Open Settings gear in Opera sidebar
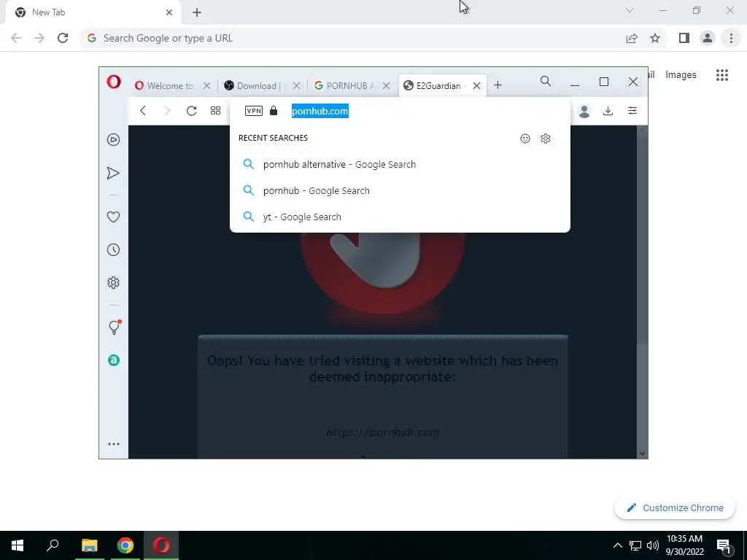 point(113,282)
